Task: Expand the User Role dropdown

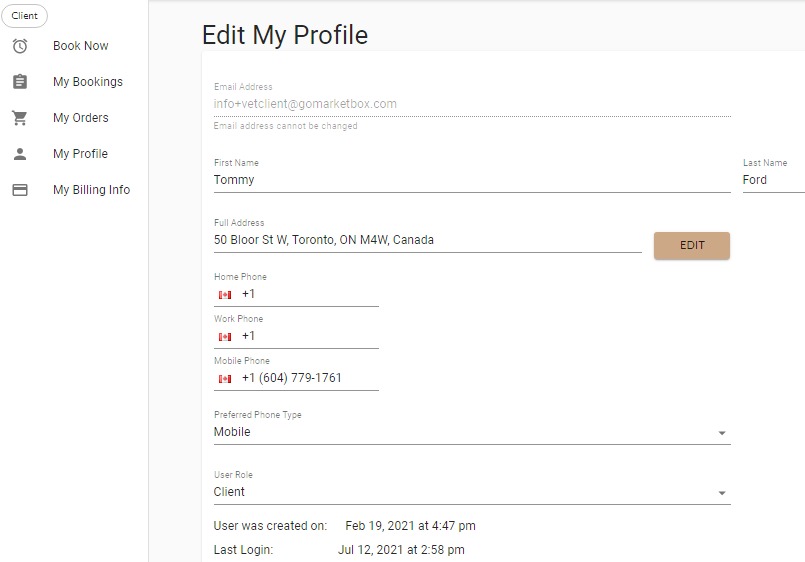Action: coord(472,492)
